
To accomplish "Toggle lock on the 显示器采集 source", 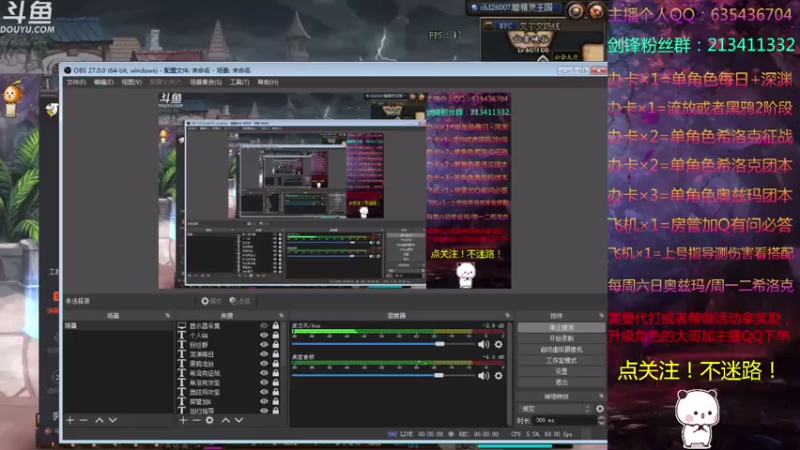I will tap(276, 326).
